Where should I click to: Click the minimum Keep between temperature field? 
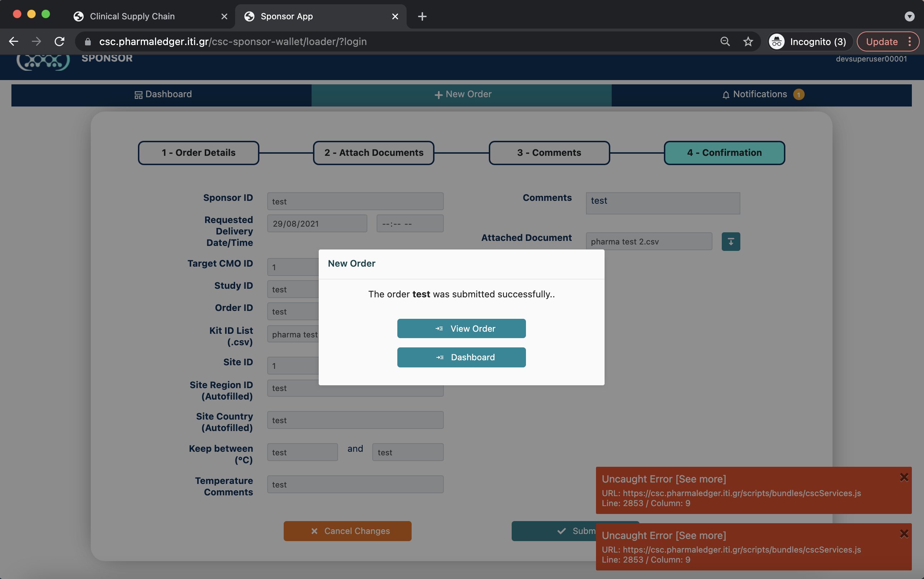pos(302,452)
